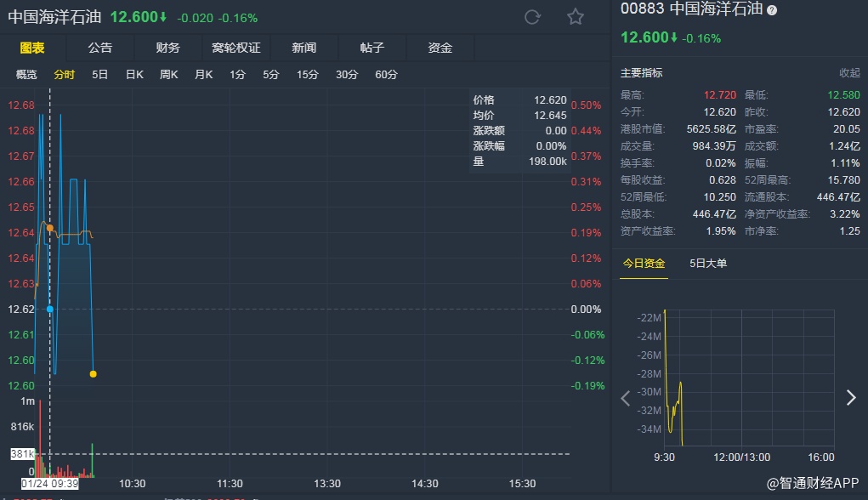Select the 周K chart period
This screenshot has width=868, height=500.
point(168,75)
